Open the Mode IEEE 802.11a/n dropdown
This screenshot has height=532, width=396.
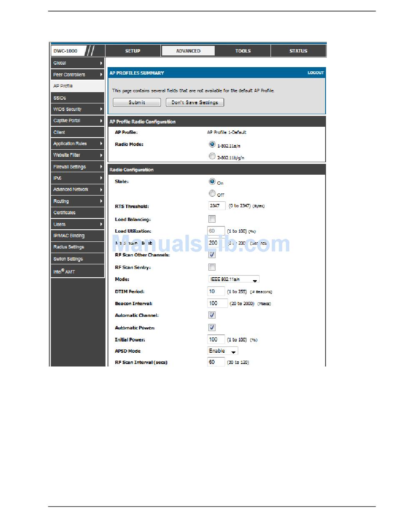click(233, 279)
